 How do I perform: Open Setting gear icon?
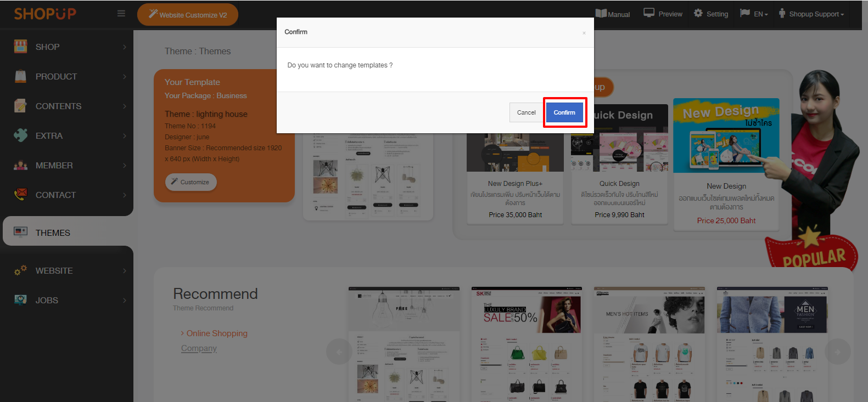(x=698, y=13)
